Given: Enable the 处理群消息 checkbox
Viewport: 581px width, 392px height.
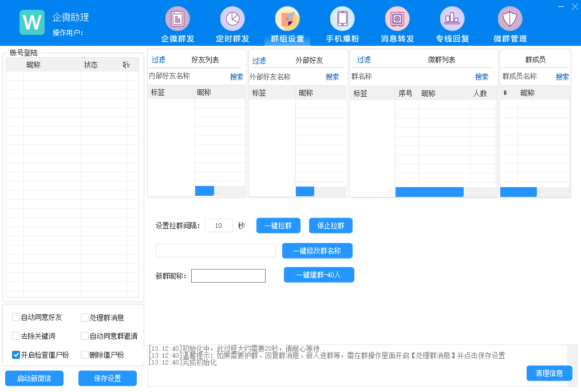Looking at the screenshot, I should [x=85, y=318].
